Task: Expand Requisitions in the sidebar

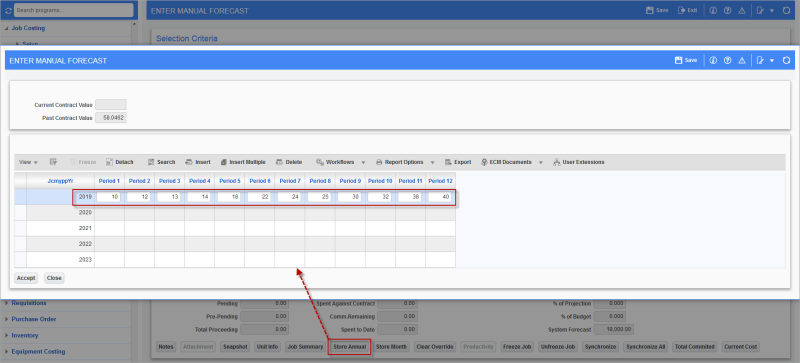Action: (x=7, y=303)
